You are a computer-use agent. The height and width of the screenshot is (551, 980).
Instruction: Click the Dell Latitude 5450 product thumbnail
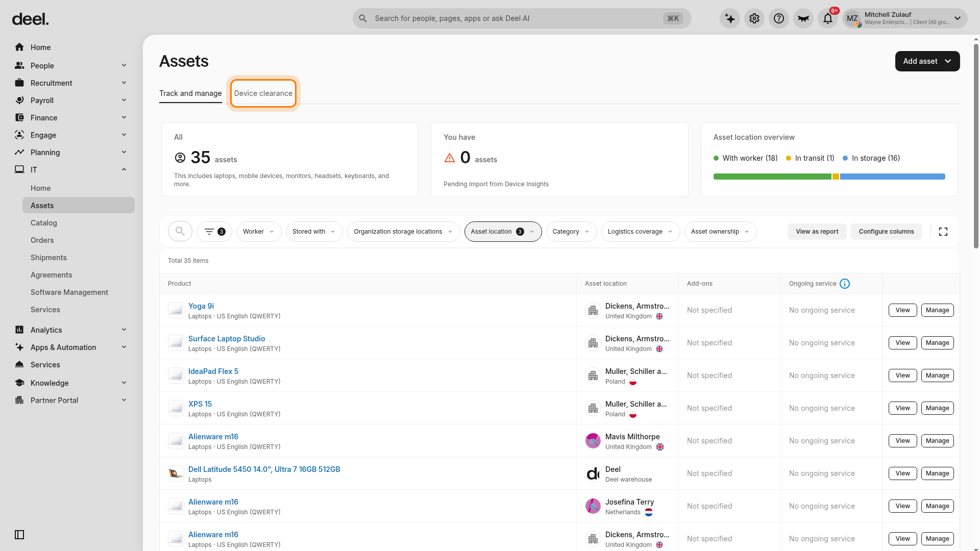click(176, 473)
